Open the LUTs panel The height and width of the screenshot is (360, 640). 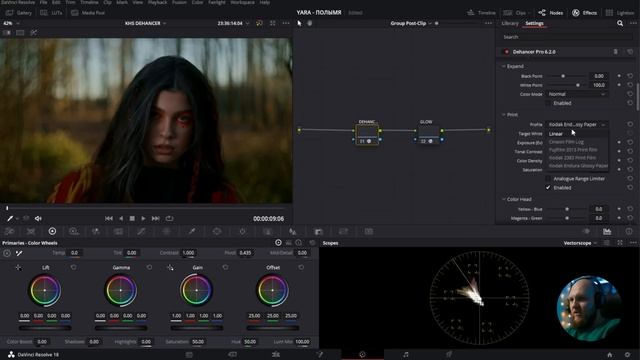tap(51, 13)
